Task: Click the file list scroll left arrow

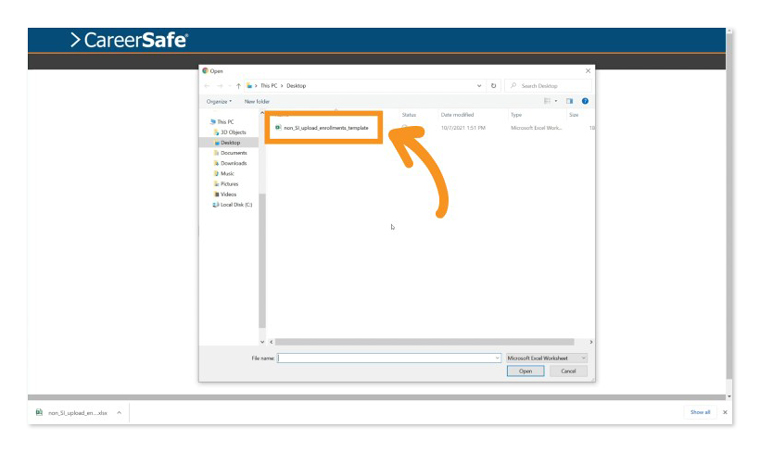Action: click(271, 342)
